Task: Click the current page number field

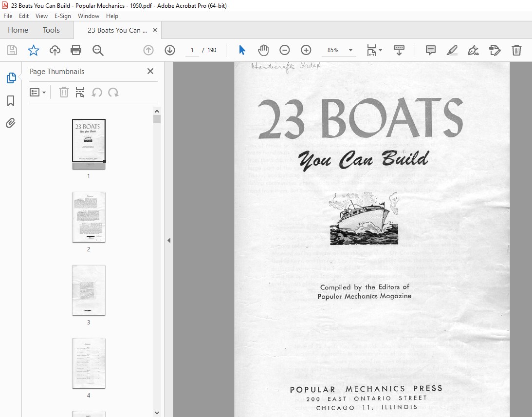Action: (x=192, y=50)
